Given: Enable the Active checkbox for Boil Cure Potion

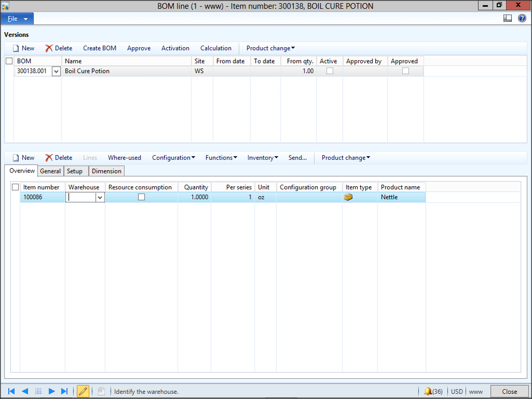Looking at the screenshot, I should pos(329,71).
